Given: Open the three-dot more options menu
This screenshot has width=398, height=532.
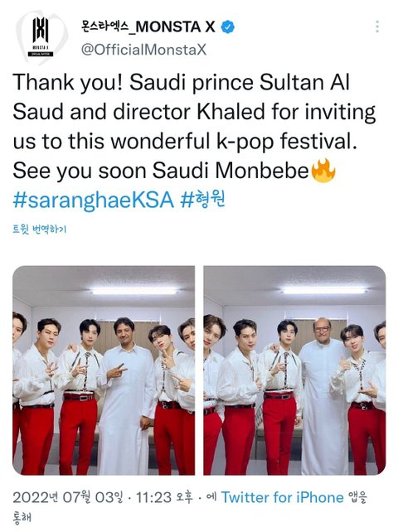Looking at the screenshot, I should 377,27.
